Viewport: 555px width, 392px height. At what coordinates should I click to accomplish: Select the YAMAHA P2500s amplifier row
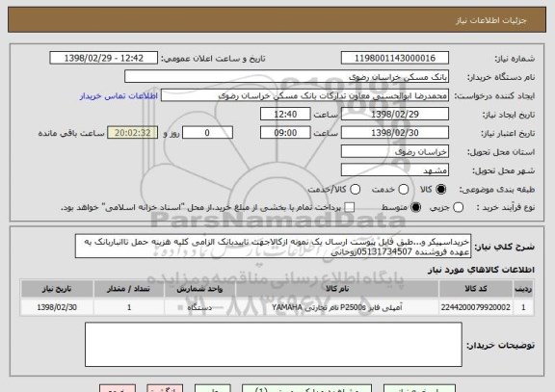tap(277, 307)
